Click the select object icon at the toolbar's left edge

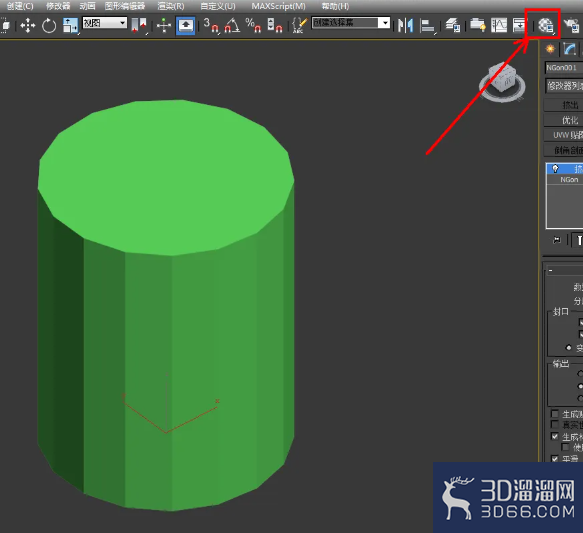coord(5,25)
